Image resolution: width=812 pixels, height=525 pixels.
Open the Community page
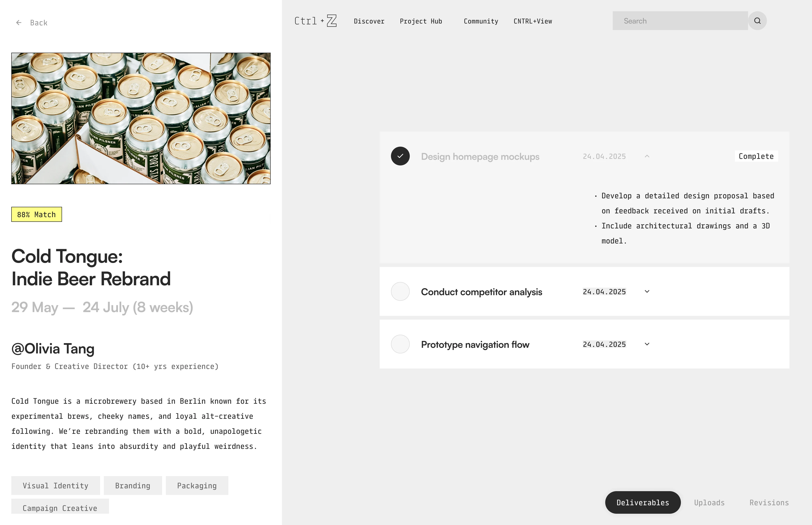tap(481, 21)
